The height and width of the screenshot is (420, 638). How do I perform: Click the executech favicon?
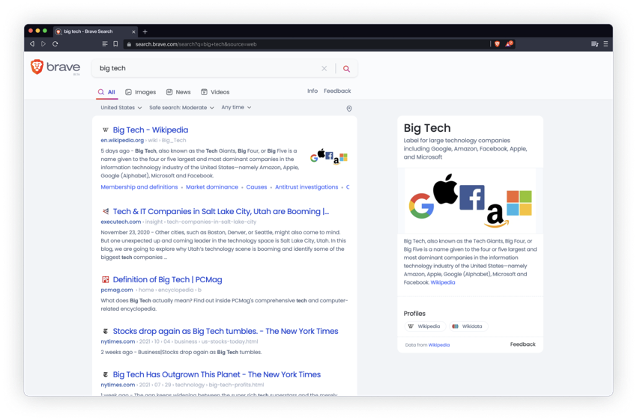coord(105,211)
